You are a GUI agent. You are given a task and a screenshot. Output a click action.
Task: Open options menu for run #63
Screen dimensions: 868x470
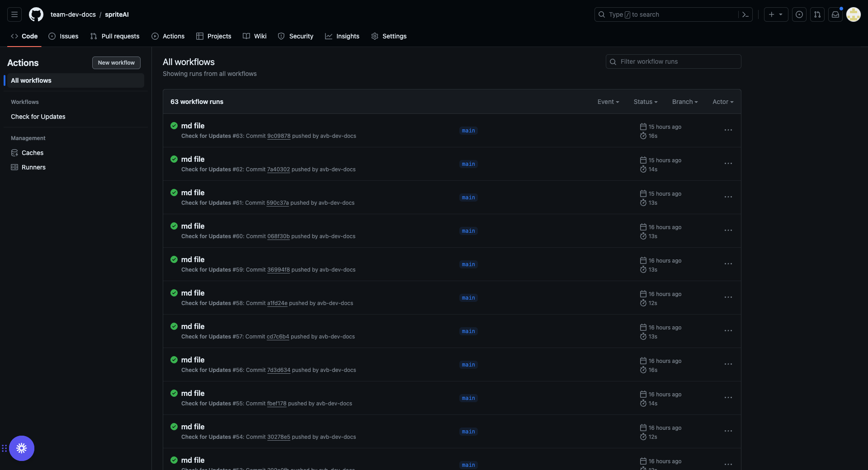[728, 130]
